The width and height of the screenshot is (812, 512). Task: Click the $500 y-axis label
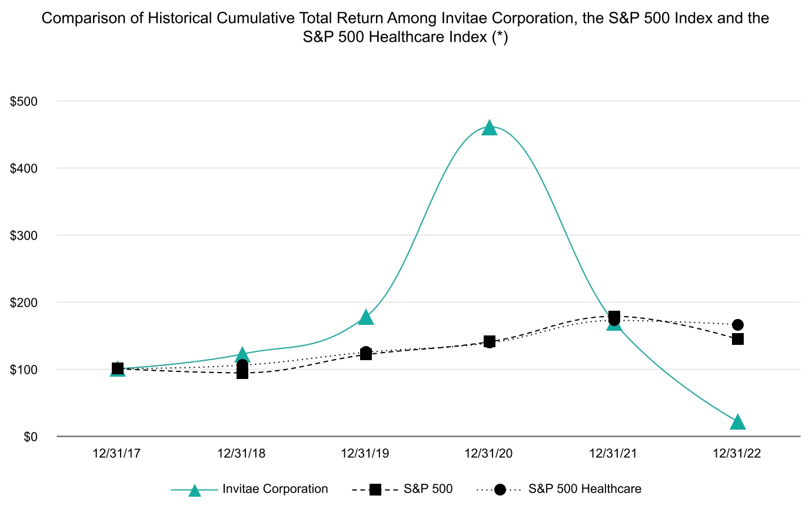pyautogui.click(x=24, y=101)
